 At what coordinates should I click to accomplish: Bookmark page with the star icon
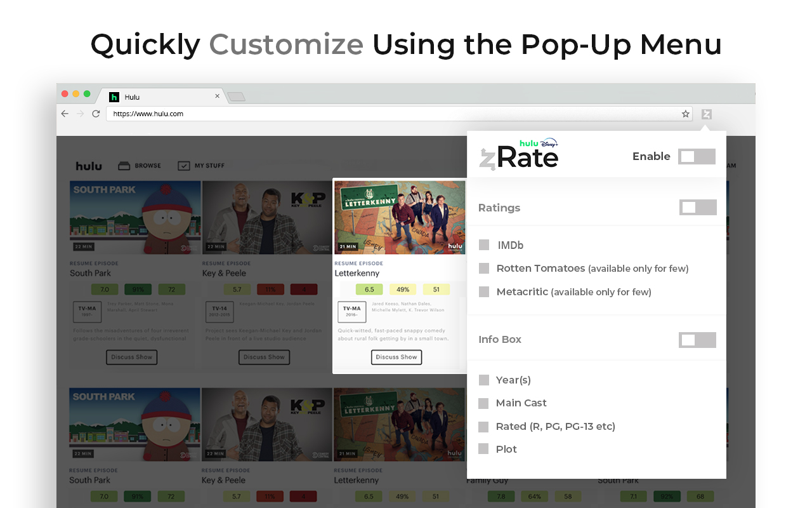tap(685, 114)
